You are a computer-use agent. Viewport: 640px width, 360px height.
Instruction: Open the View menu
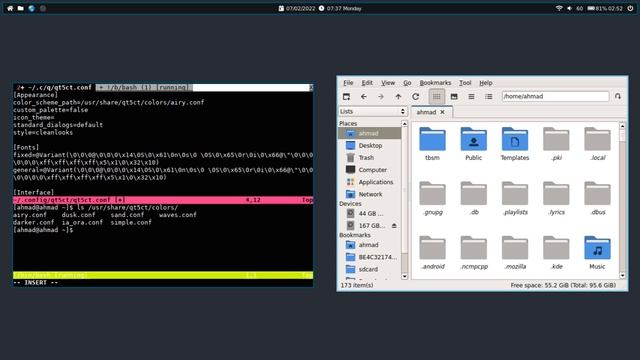click(388, 83)
